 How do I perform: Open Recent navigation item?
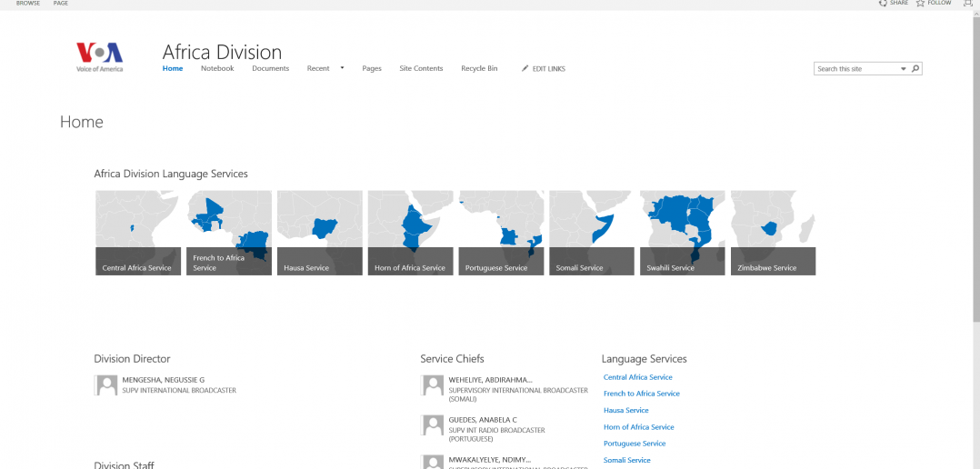click(318, 69)
